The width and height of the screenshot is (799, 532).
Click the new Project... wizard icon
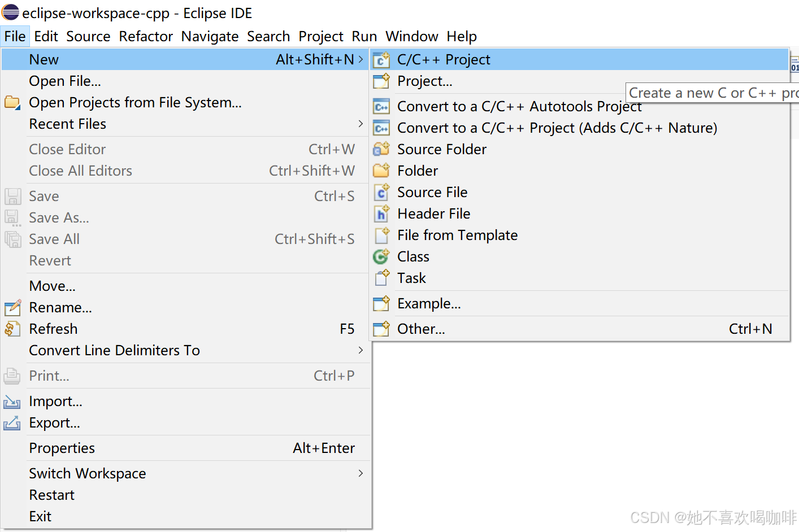(381, 81)
